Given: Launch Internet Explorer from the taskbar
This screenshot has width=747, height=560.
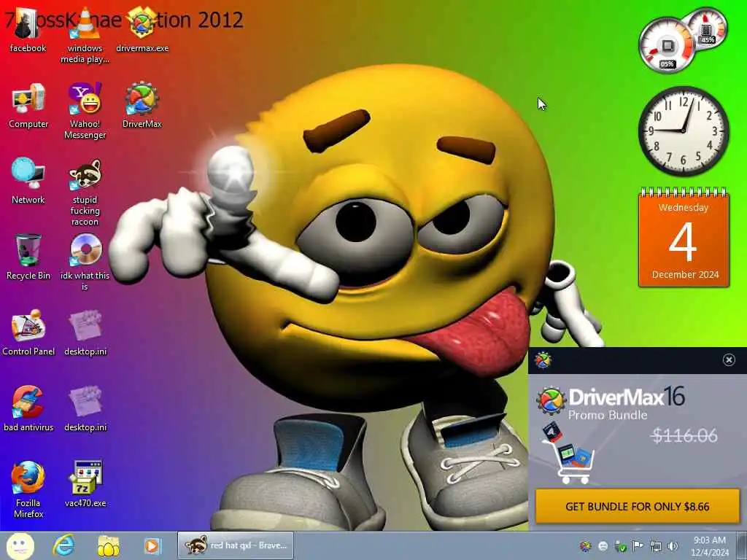Looking at the screenshot, I should point(63,545).
